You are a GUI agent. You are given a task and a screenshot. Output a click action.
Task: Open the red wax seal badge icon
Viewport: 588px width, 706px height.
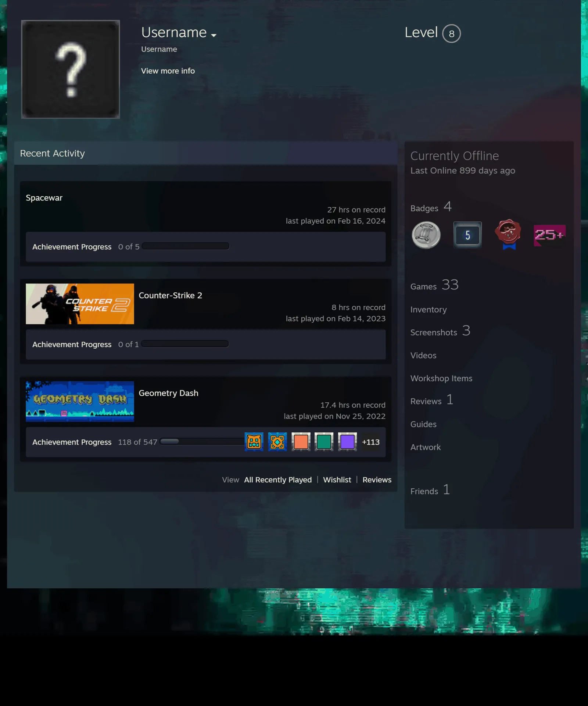click(x=508, y=235)
